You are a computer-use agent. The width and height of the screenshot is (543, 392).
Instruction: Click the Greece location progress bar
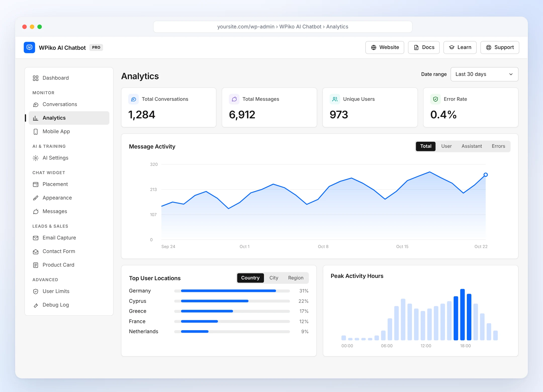tap(232, 311)
